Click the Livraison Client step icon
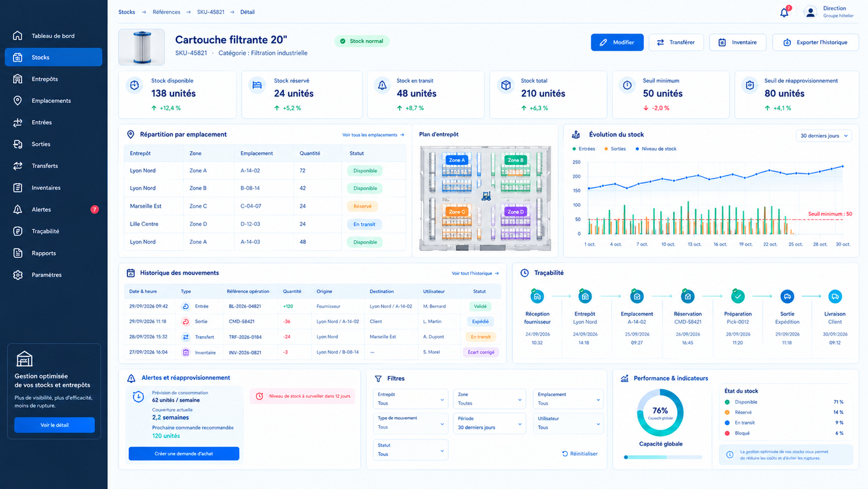Viewport: 868px width, 489px height. (835, 297)
